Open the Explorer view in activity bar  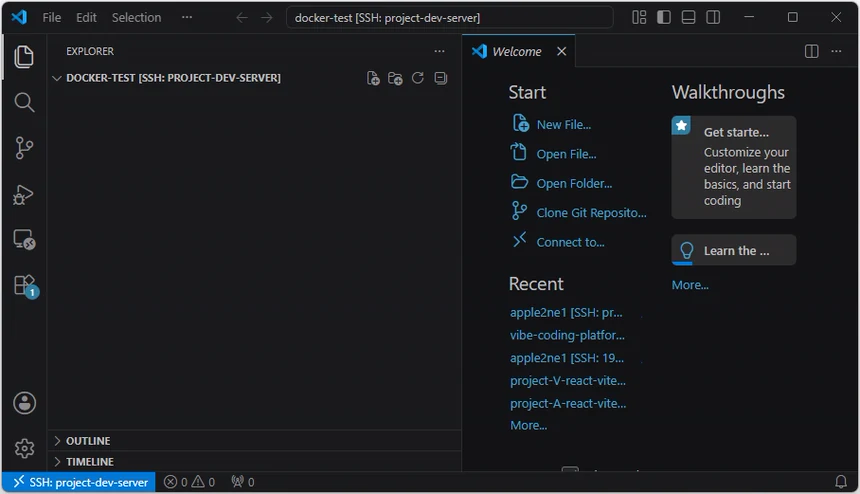click(x=24, y=57)
